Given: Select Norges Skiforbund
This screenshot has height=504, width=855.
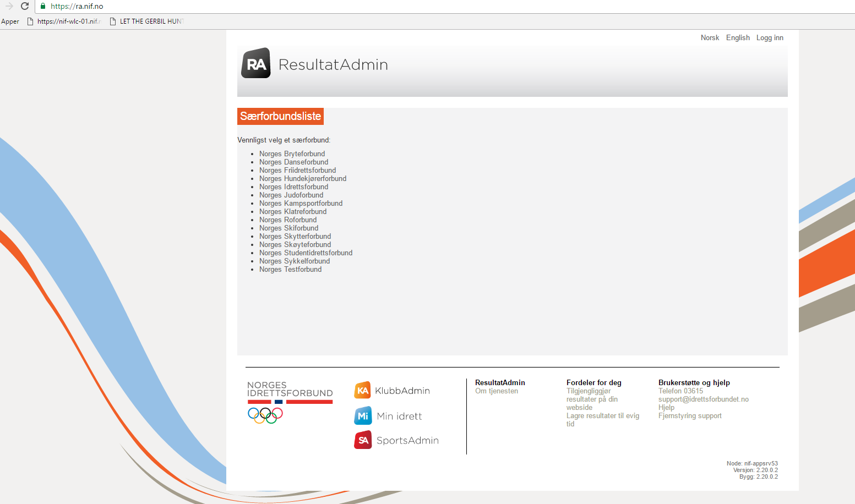Looking at the screenshot, I should click(x=288, y=228).
